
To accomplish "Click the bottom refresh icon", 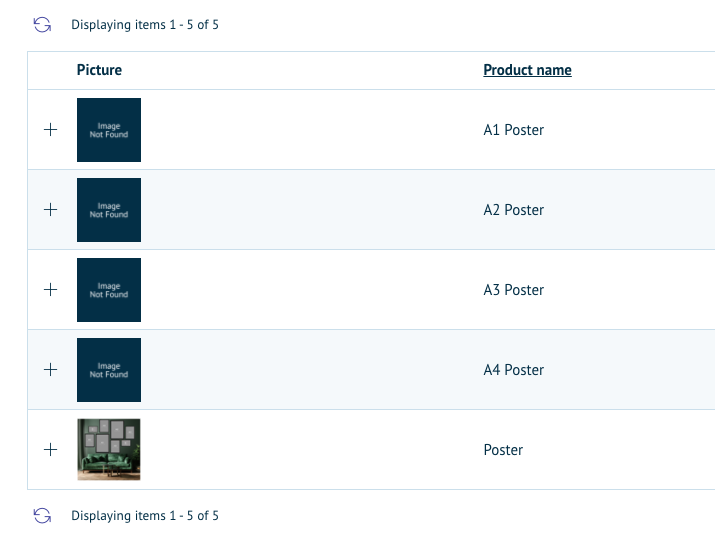I will (42, 516).
